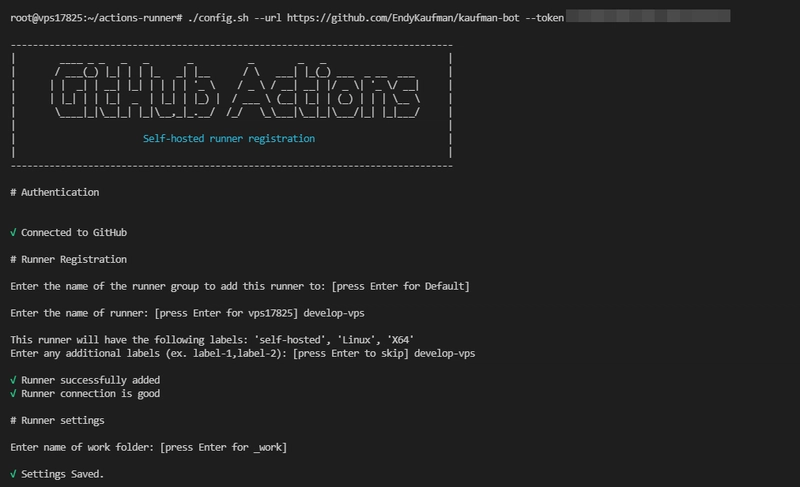The image size is (800, 487).
Task: Click the checkmark before 'Runner connection is good'
Action: pos(13,394)
